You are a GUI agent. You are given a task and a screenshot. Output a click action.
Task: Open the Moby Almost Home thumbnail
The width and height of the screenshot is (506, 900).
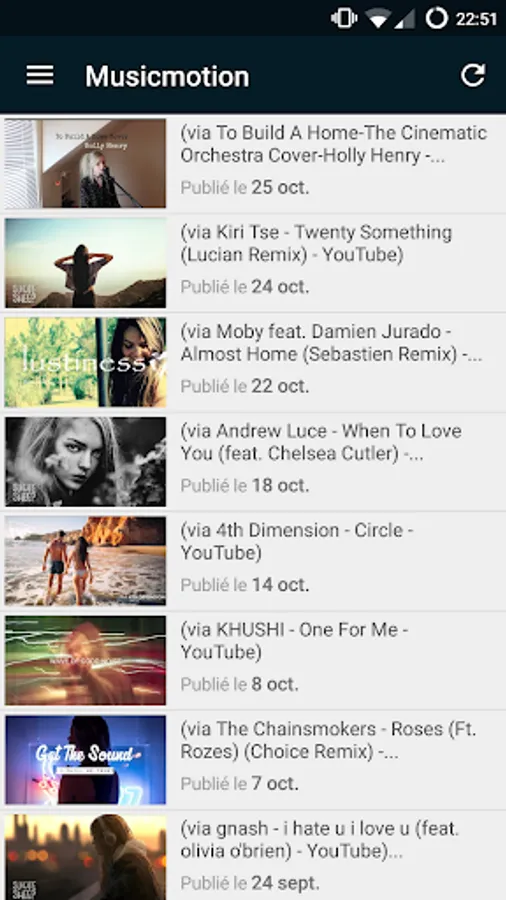[85, 362]
